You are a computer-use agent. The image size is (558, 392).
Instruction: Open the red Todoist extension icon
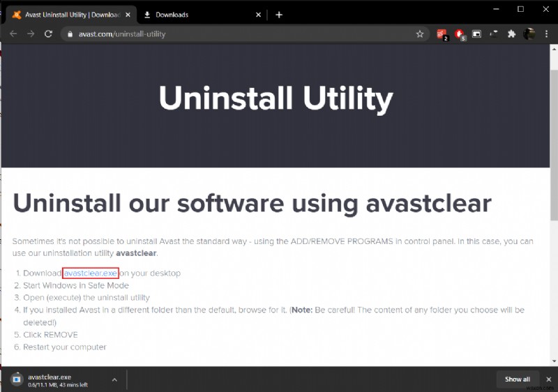[442, 34]
